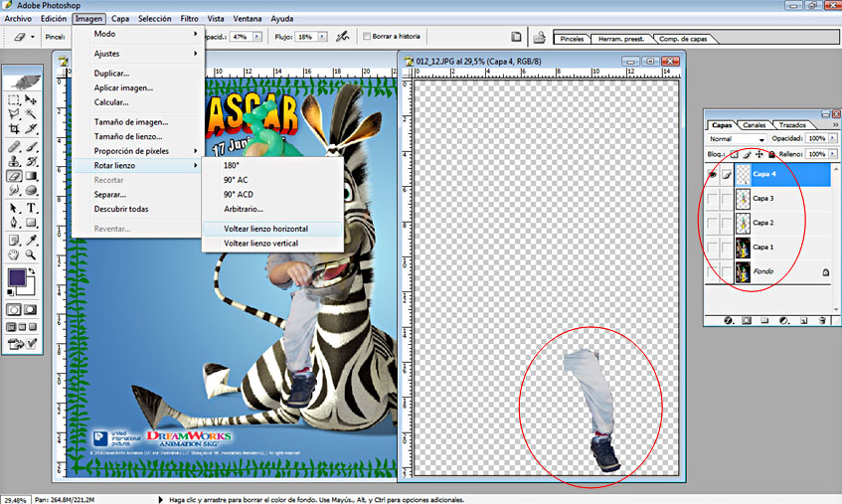842x504 pixels.
Task: Open the Opacidad 47% arrow in options bar
Action: 257,37
